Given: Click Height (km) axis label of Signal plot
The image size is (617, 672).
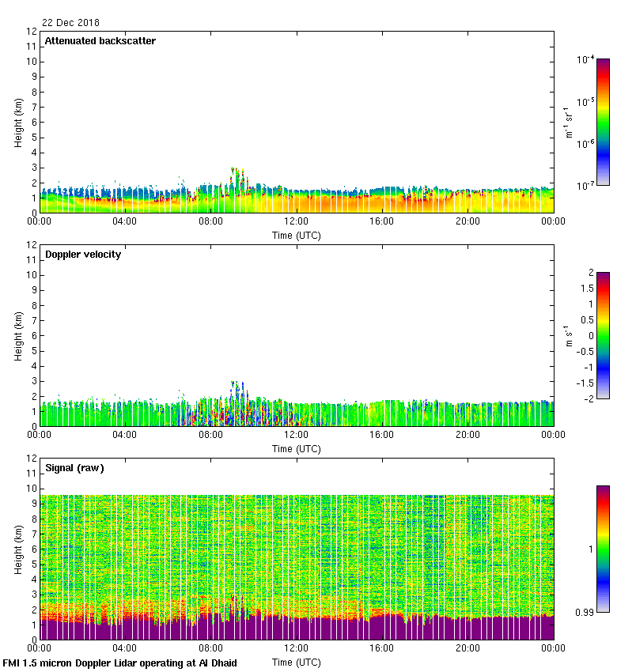Looking at the screenshot, I should (x=18, y=549).
